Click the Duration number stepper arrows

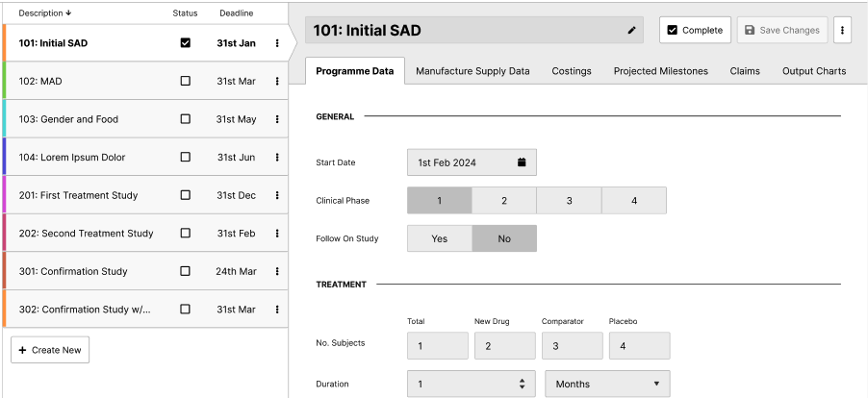[522, 384]
